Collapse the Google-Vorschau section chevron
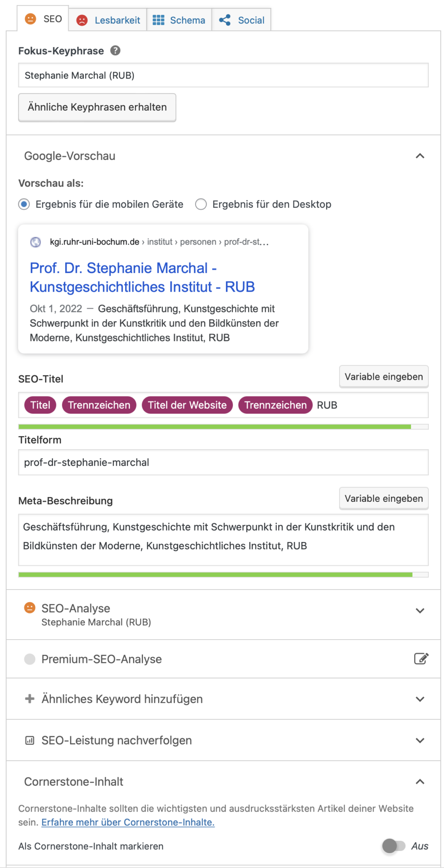Screen dimensions: 444x868 (420, 156)
